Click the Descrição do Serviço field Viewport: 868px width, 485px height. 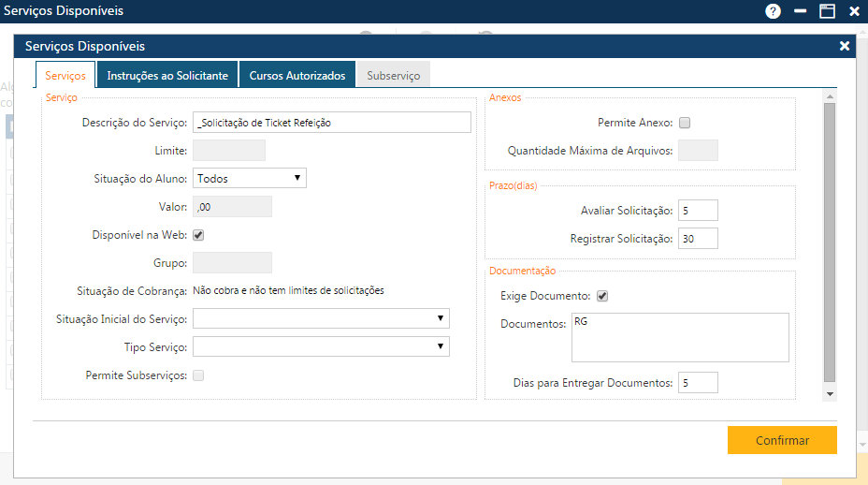(332, 123)
